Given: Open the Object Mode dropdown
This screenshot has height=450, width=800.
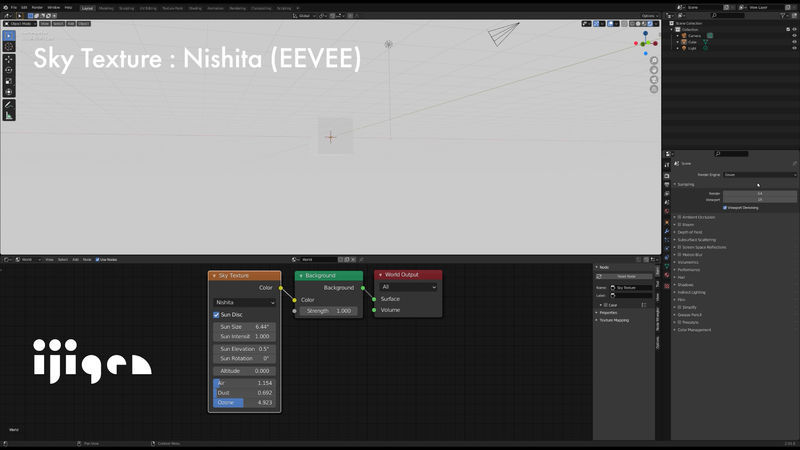Looking at the screenshot, I should [x=20, y=23].
